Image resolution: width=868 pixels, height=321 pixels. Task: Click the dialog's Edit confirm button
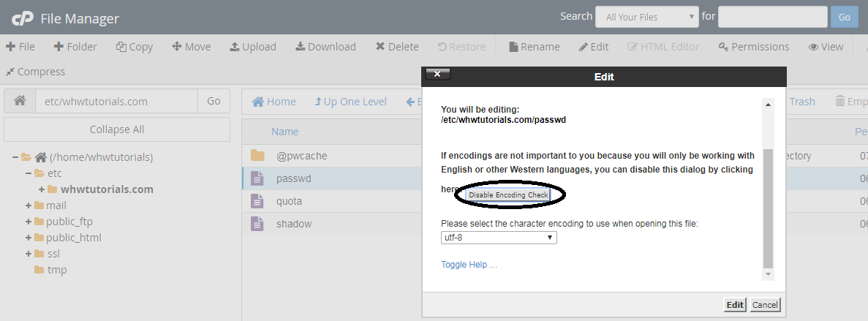click(735, 305)
